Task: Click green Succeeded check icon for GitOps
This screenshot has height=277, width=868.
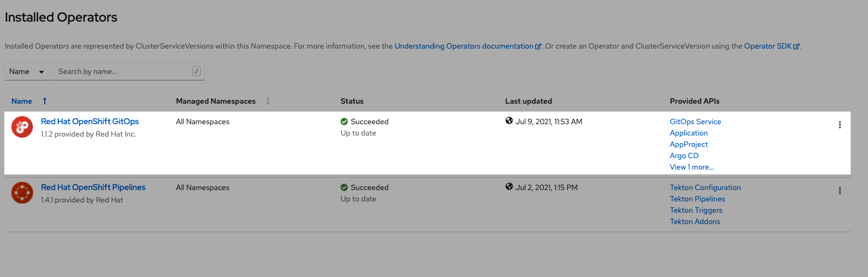Action: (344, 121)
